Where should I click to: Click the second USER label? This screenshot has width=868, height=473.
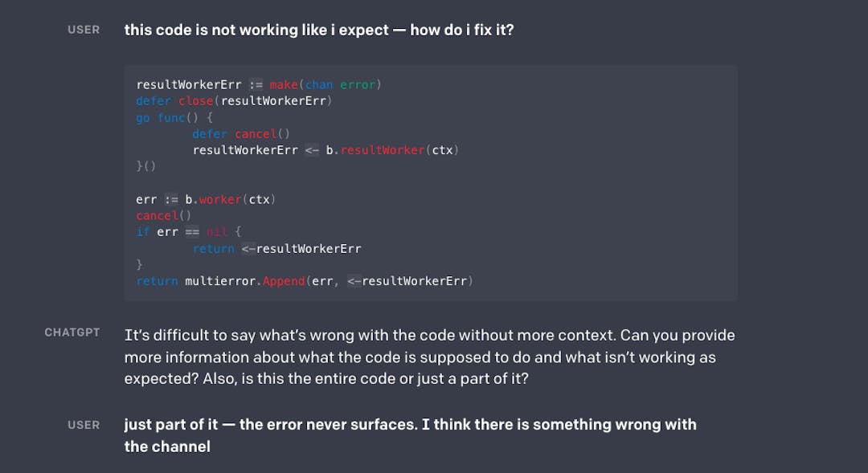coord(84,425)
